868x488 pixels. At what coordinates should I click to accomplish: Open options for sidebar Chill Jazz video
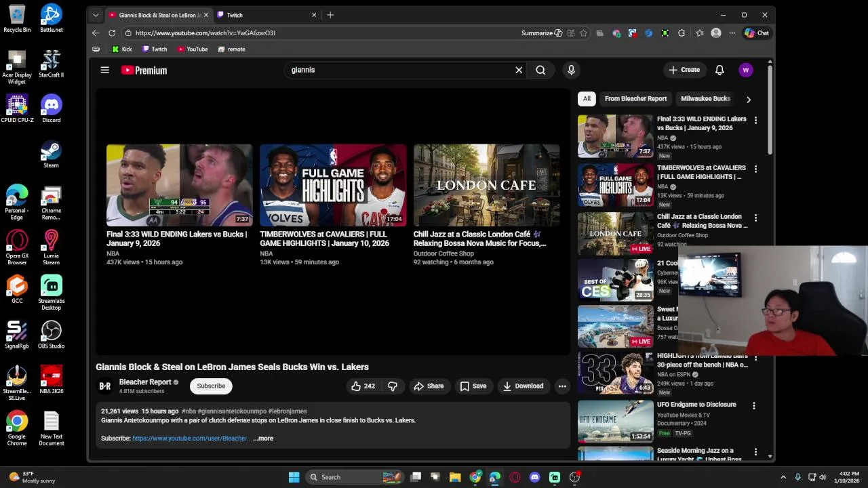[x=755, y=218]
